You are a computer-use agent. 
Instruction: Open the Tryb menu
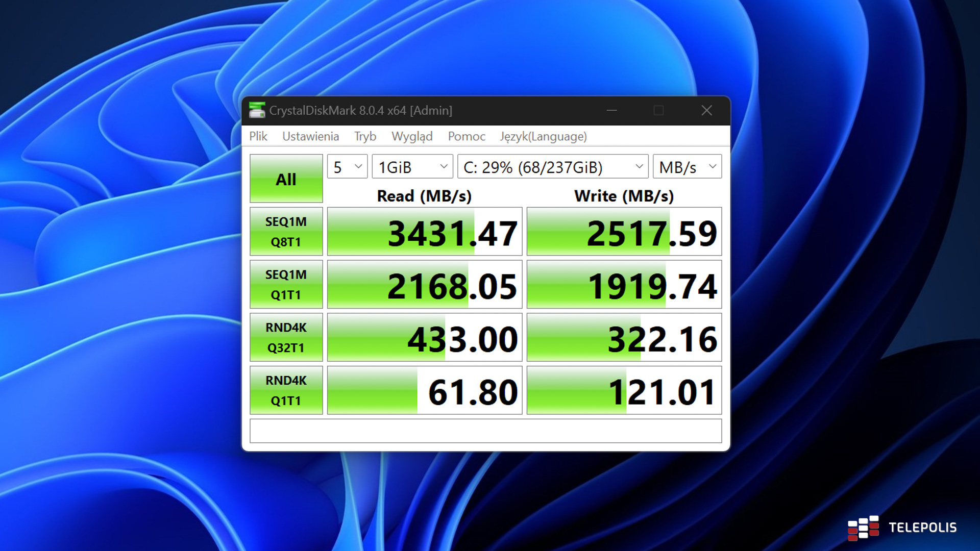365,136
